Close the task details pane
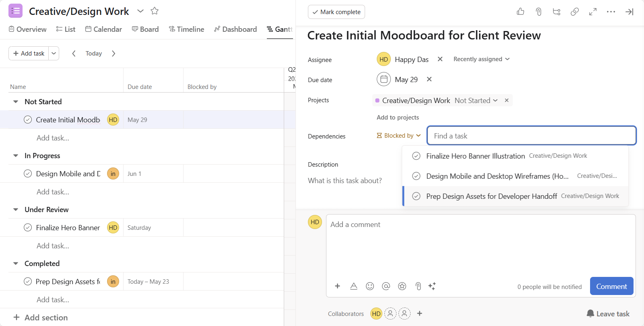 (x=629, y=12)
